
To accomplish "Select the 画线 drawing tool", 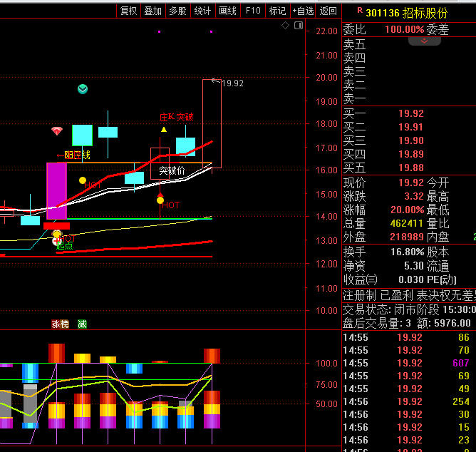I will [227, 11].
